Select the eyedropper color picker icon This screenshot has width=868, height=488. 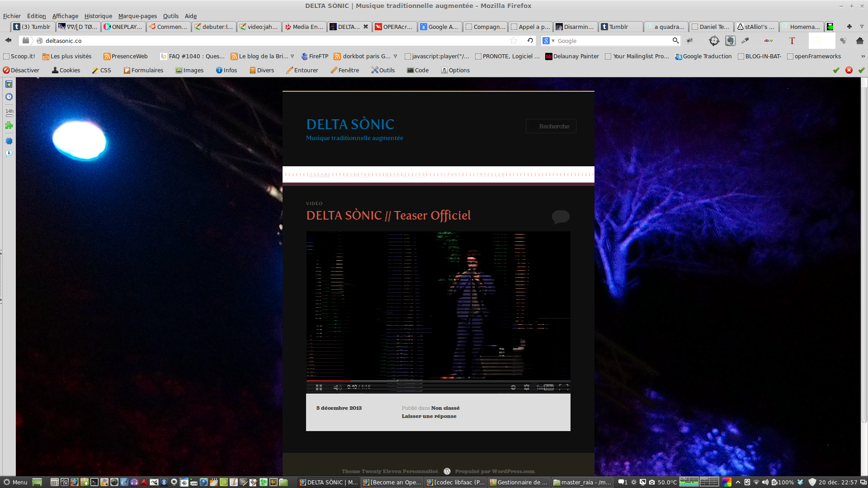point(745,41)
